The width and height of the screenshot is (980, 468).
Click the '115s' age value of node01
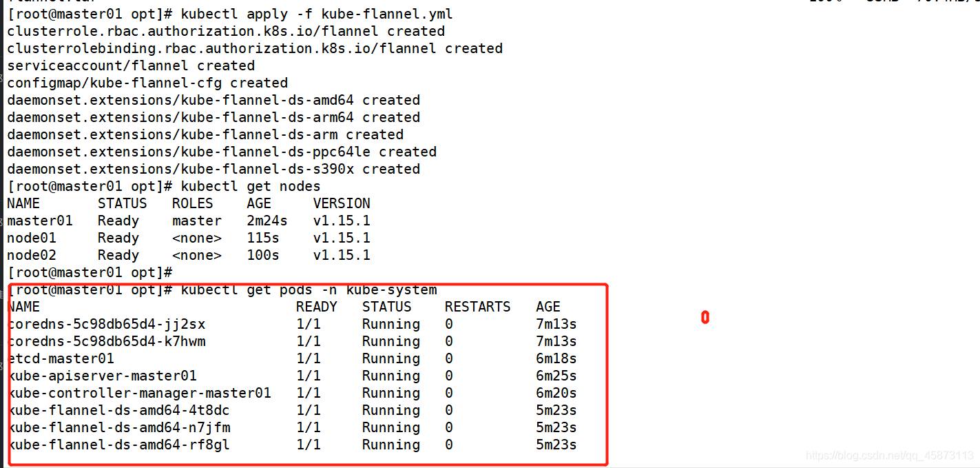(263, 238)
